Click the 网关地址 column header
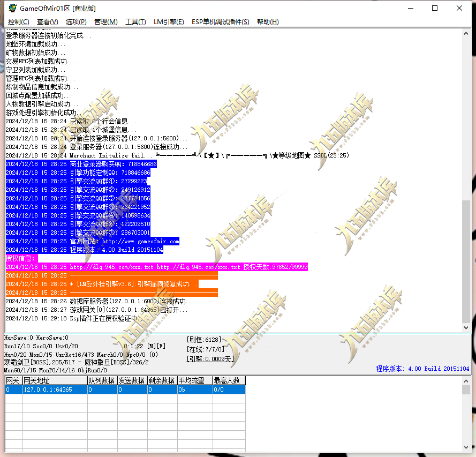Image resolution: width=476 pixels, height=457 pixels. point(55,380)
